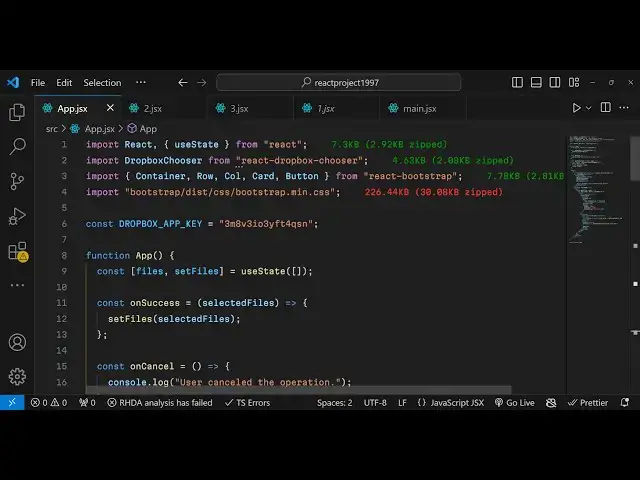This screenshot has width=640, height=480.
Task: Click the "react-dropbox-chooser" import string
Action: tap(302, 160)
